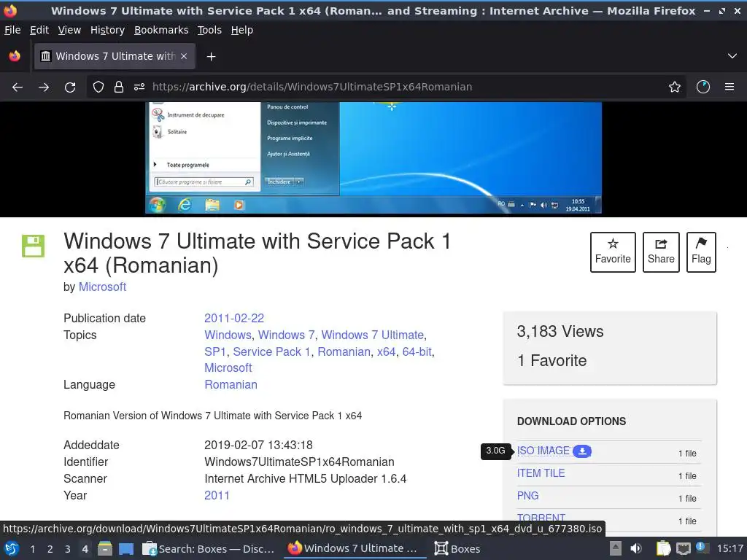This screenshot has width=747, height=560.
Task: Switch to Search: Boxes Discover window
Action: pos(209,548)
